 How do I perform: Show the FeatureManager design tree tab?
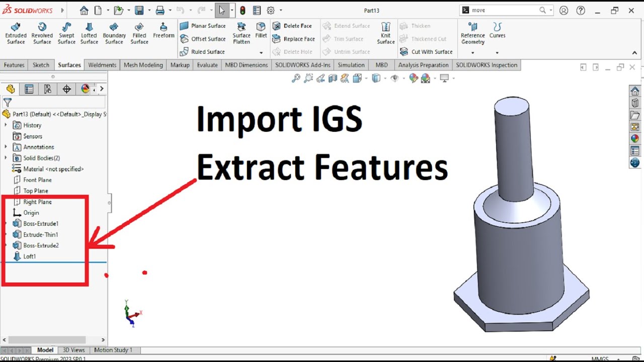pyautogui.click(x=11, y=89)
